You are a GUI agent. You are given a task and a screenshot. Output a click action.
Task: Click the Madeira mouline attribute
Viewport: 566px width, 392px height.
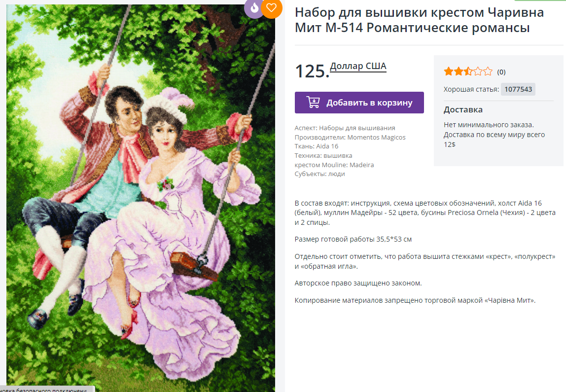point(361,165)
